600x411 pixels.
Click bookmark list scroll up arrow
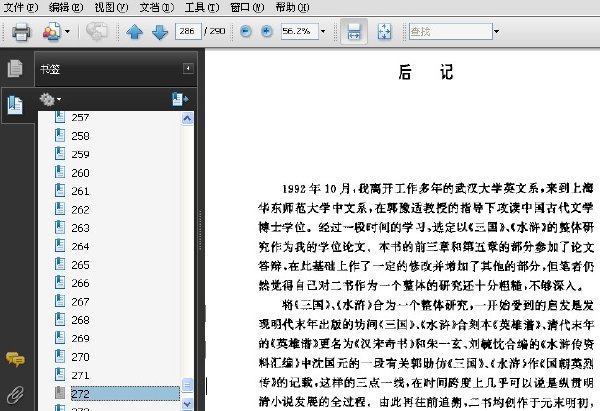click(187, 119)
